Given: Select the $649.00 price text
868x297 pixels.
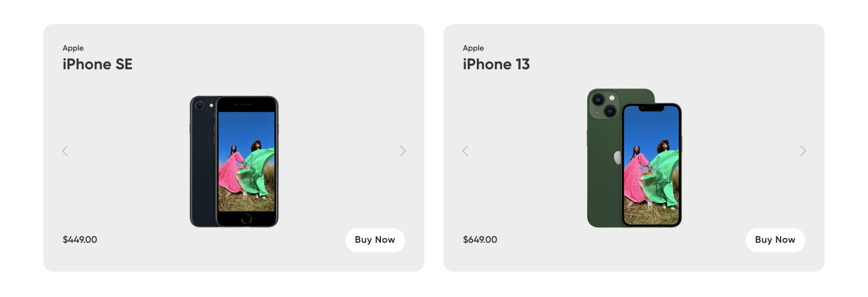Looking at the screenshot, I should pos(480,240).
